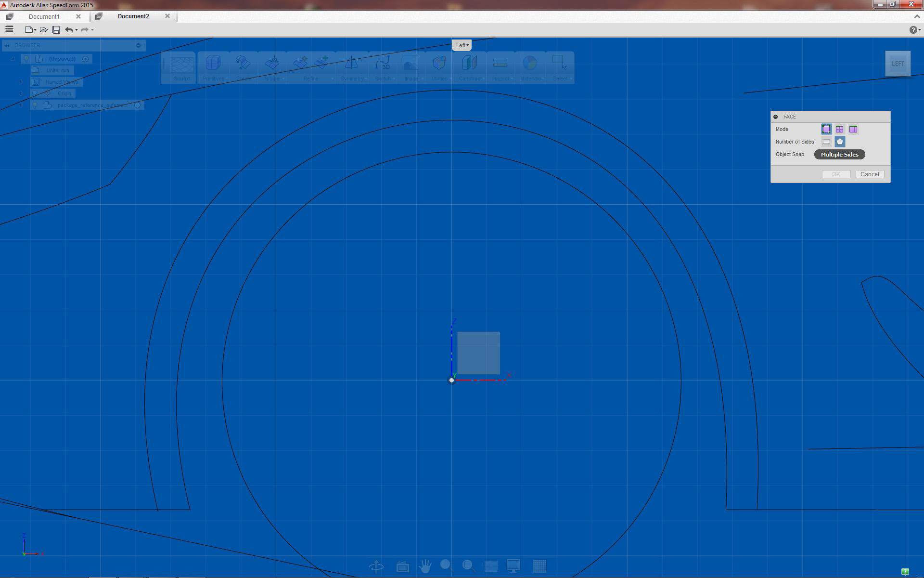Choose the multiple-sides pentagon option
924x578 pixels.
tap(840, 142)
